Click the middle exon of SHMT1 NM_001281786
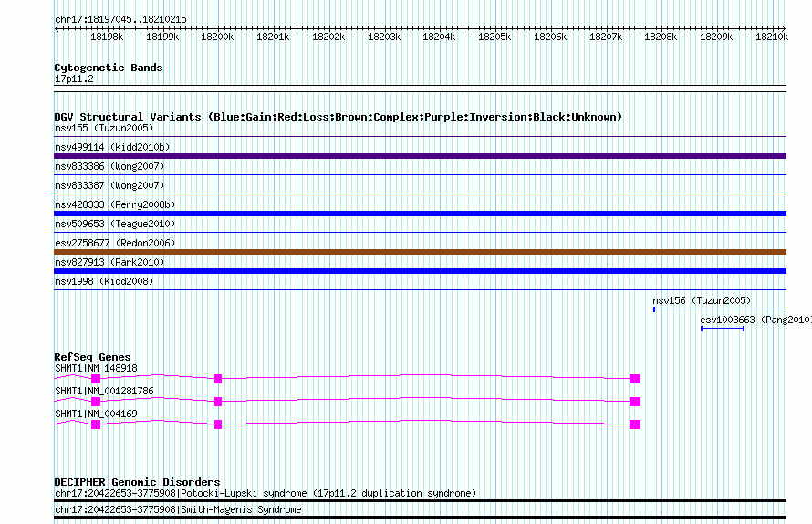Screen dimensions: 812x524 tap(218, 402)
